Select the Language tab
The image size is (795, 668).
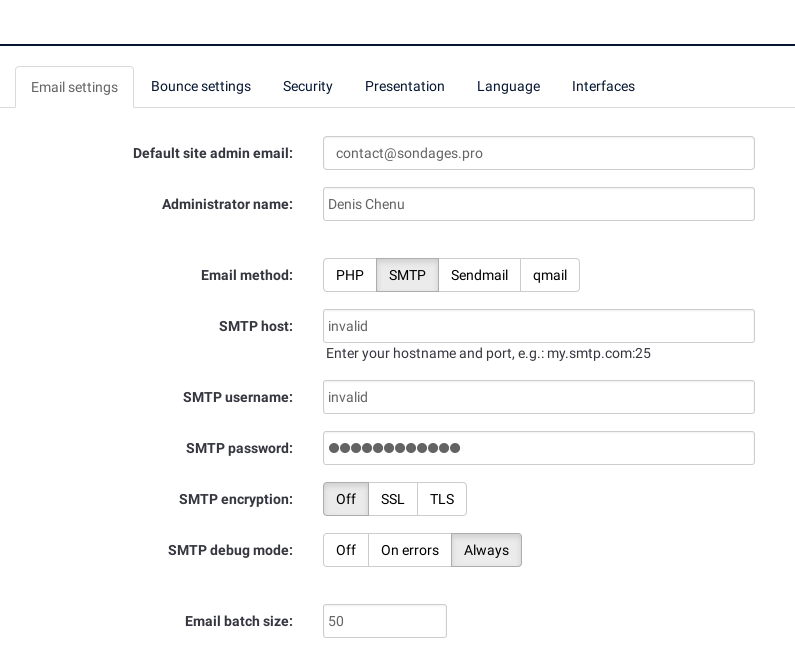pos(508,86)
